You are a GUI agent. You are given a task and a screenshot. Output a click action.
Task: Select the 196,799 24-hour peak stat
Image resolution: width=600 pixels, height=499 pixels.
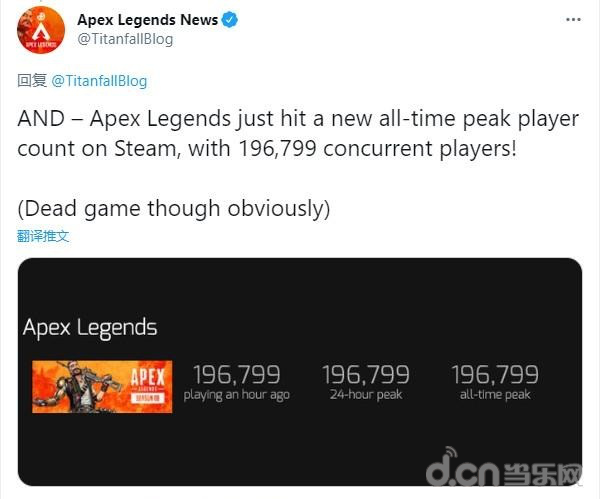tap(366, 382)
